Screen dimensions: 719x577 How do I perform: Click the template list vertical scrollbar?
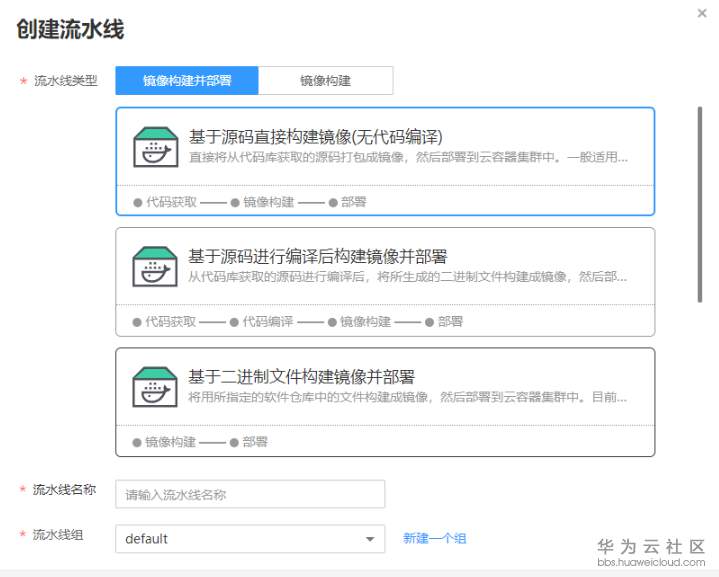coord(700,205)
